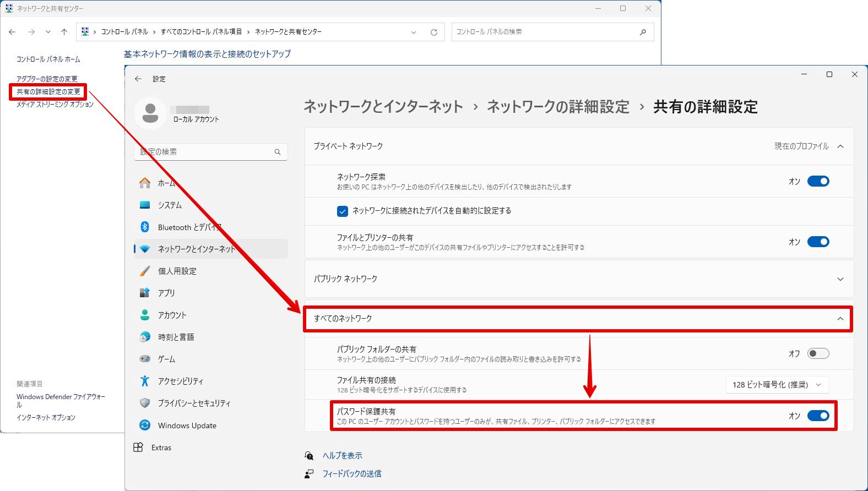Click Control Panel up-level arrow
The image size is (868, 491).
[64, 32]
